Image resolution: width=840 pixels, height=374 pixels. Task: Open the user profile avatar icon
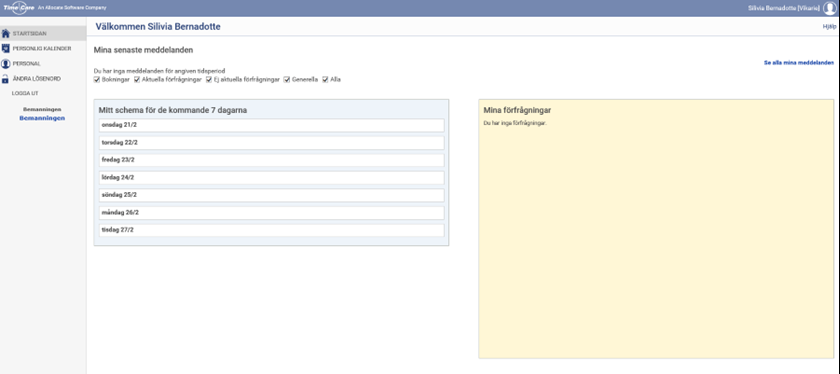[x=829, y=8]
